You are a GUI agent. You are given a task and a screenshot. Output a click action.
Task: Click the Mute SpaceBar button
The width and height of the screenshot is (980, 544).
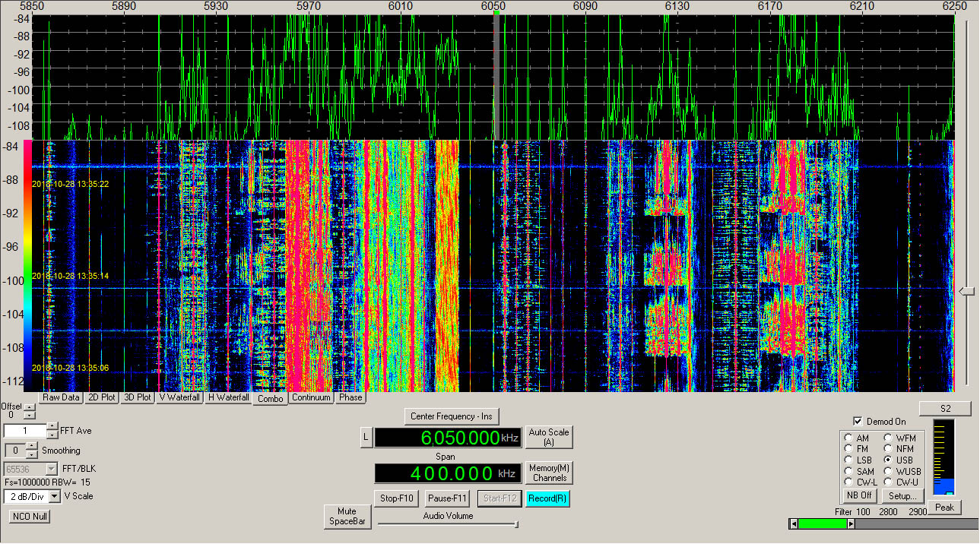tap(347, 517)
